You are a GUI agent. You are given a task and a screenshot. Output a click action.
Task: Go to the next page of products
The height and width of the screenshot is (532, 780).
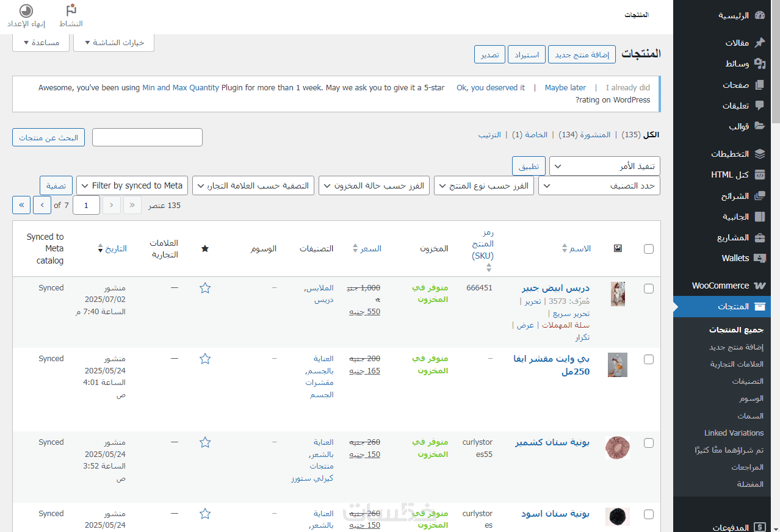click(x=42, y=205)
